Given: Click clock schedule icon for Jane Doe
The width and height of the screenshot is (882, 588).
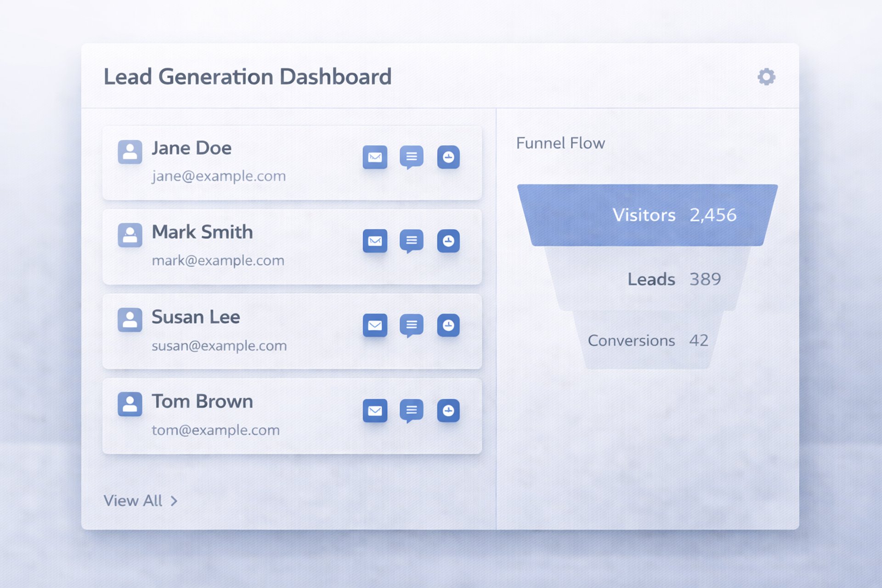Looking at the screenshot, I should tap(448, 158).
